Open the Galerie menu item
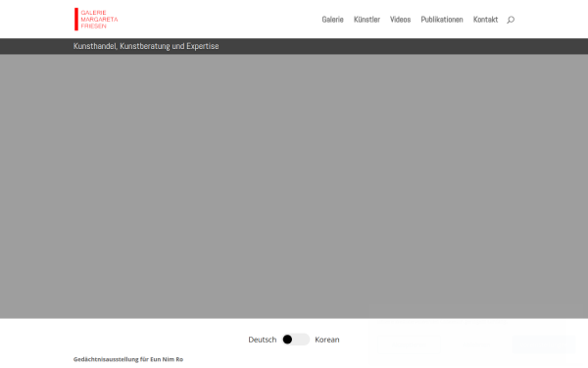This screenshot has width=588, height=368. (332, 20)
